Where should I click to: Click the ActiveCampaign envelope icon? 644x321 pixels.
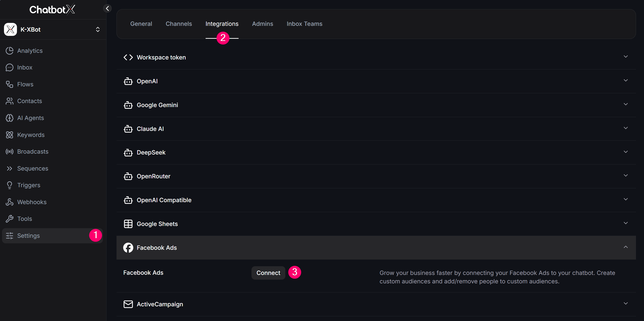coord(128,304)
